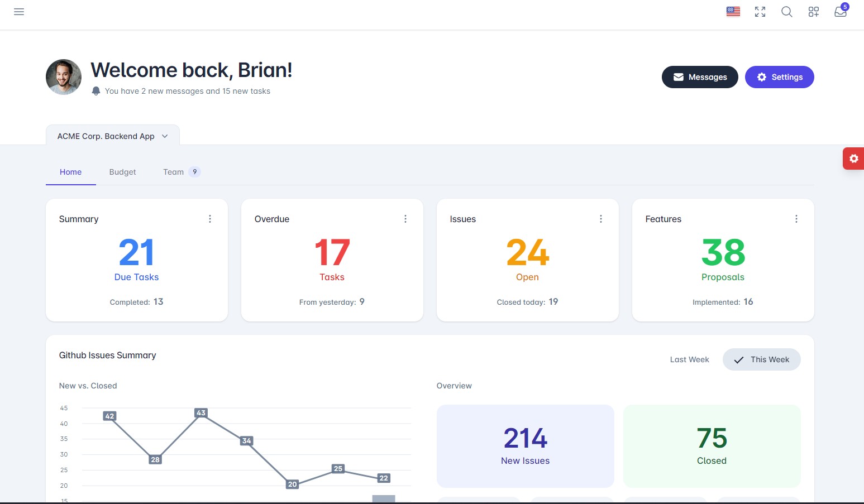The height and width of the screenshot is (504, 864).
Task: Expand ACME Corp. Backend App project dropdown
Action: tap(113, 136)
